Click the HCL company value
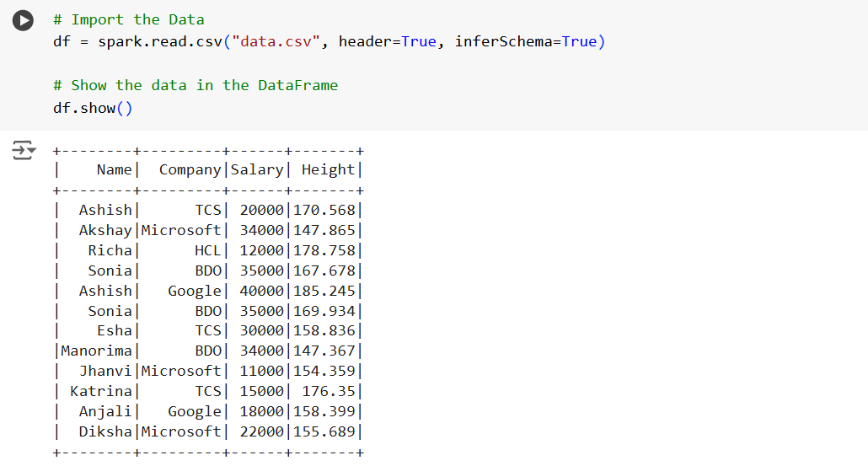The height and width of the screenshot is (466, 868). (x=207, y=250)
